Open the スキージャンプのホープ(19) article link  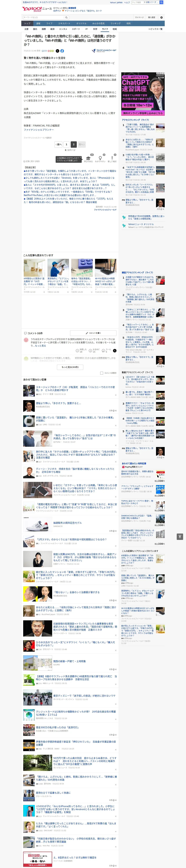click(x=76, y=389)
